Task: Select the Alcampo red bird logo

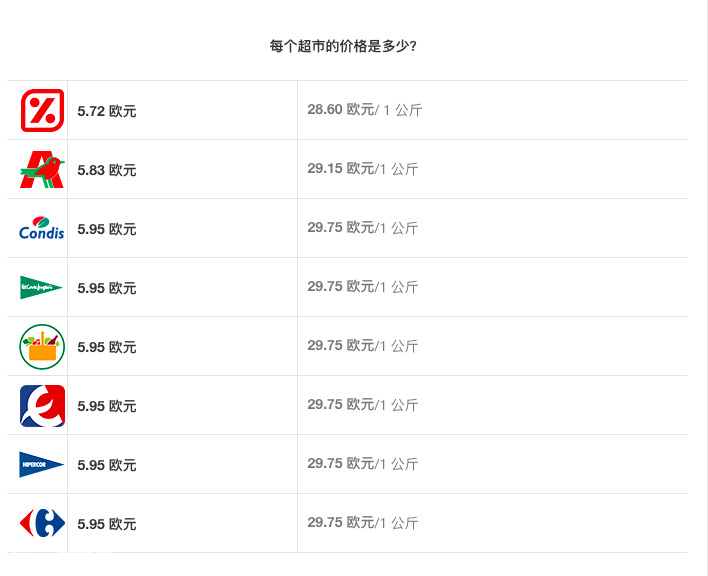Action: (x=42, y=169)
